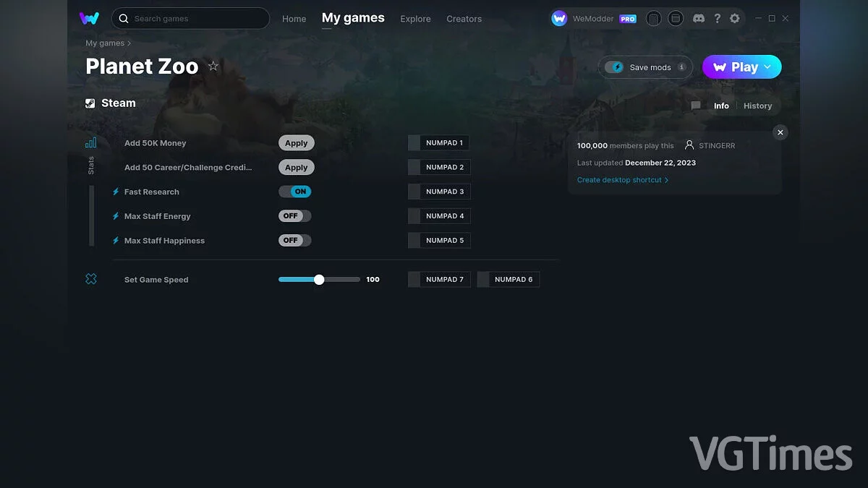Click the Fast Research lightning icon
The width and height of the screenshot is (868, 488).
(x=116, y=192)
